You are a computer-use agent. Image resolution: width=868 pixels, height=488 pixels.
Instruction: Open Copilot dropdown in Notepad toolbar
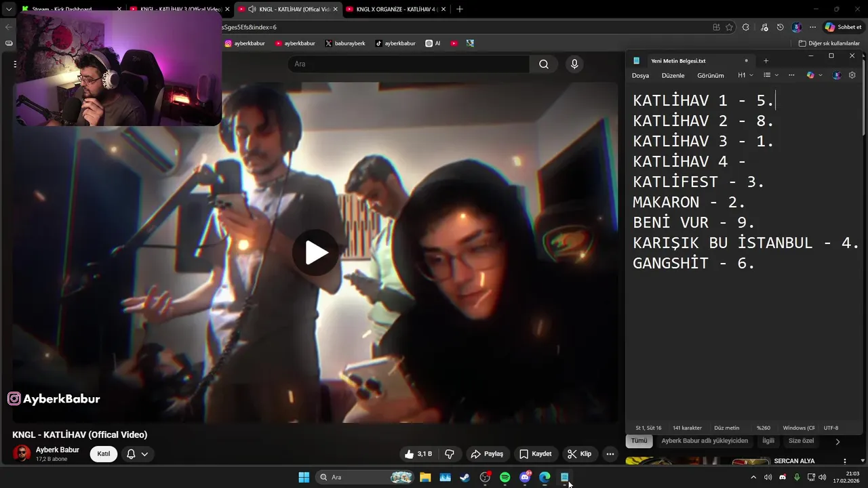(814, 75)
